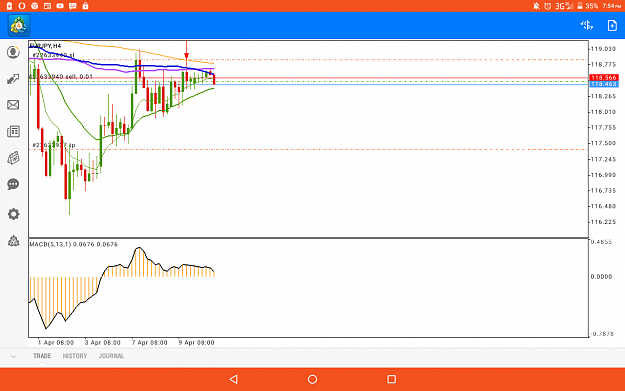The height and width of the screenshot is (391, 625).
Task: Tap the sell 0.01 order label
Action: point(61,77)
